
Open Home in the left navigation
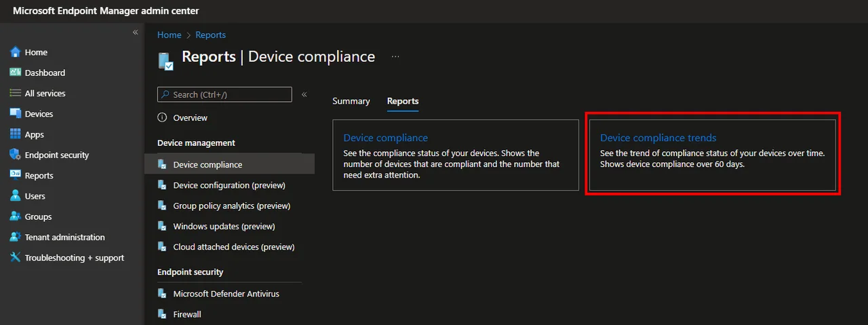(36, 52)
